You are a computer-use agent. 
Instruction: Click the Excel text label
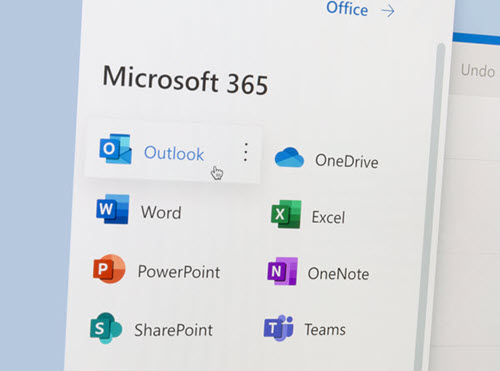click(328, 217)
